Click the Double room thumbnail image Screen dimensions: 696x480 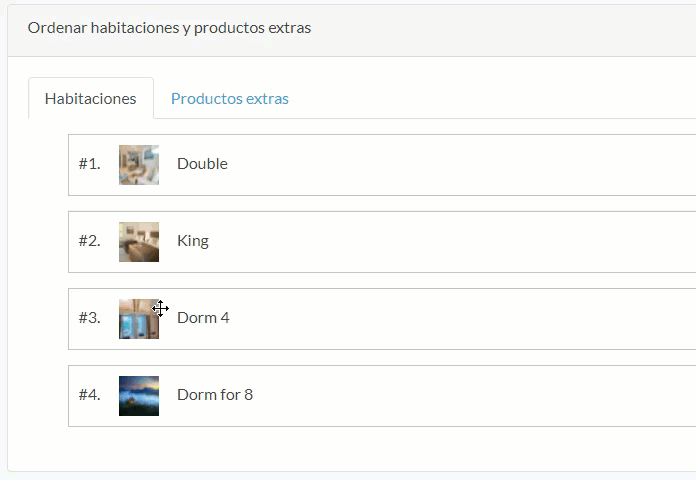click(139, 165)
